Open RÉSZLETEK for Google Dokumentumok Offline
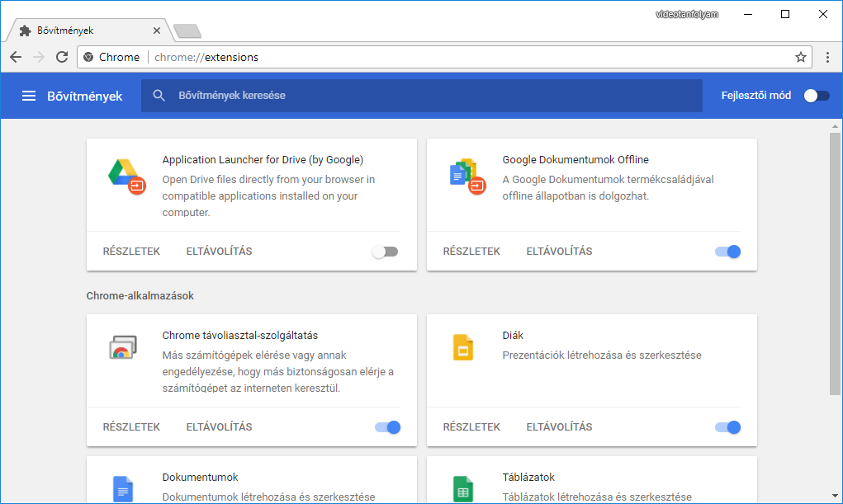The width and height of the screenshot is (843, 504). 471,252
